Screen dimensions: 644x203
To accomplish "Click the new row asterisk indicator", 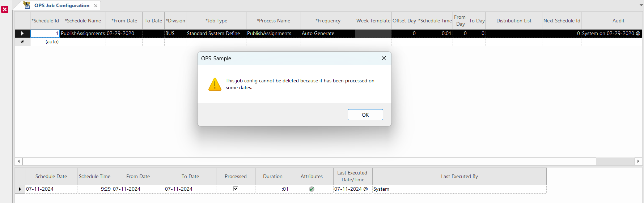I will tap(22, 42).
